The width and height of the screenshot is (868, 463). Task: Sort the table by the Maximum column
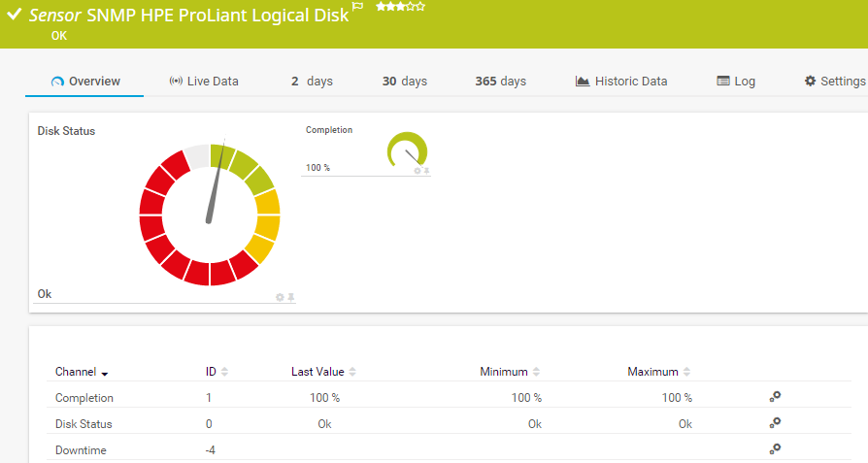point(658,372)
